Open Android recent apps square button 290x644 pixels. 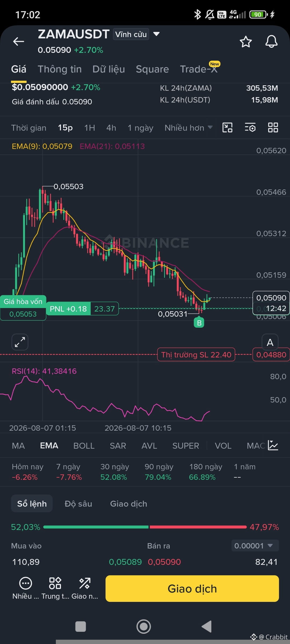[x=81, y=627]
